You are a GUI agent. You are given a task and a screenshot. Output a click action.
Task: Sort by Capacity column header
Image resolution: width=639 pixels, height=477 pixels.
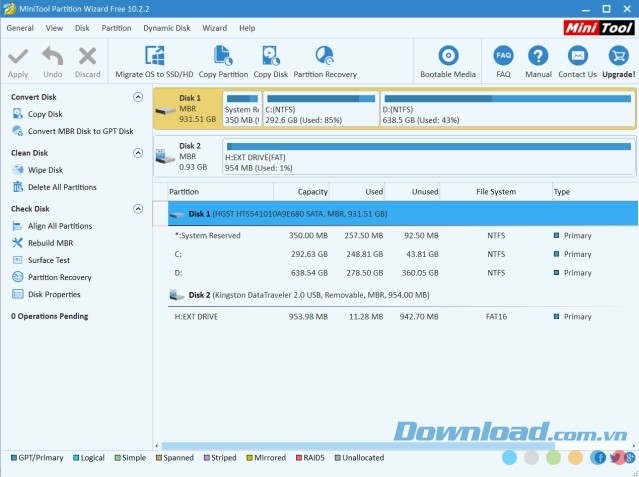click(301, 192)
